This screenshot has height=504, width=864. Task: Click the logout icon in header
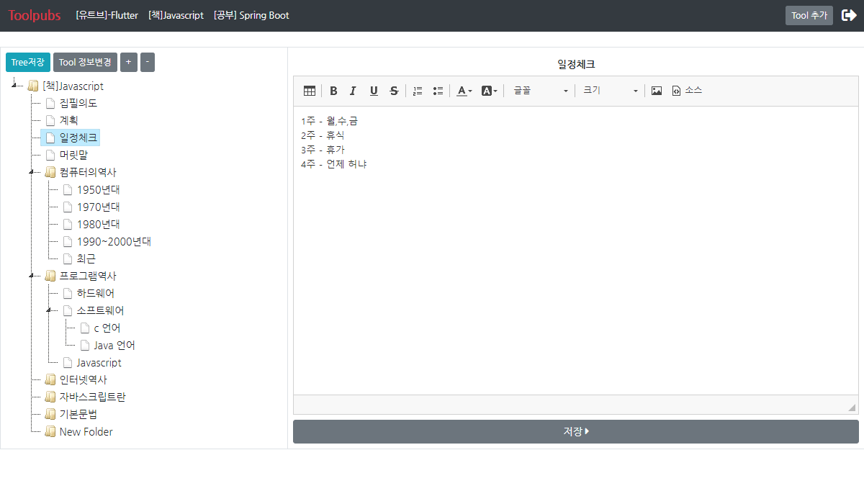pos(849,15)
